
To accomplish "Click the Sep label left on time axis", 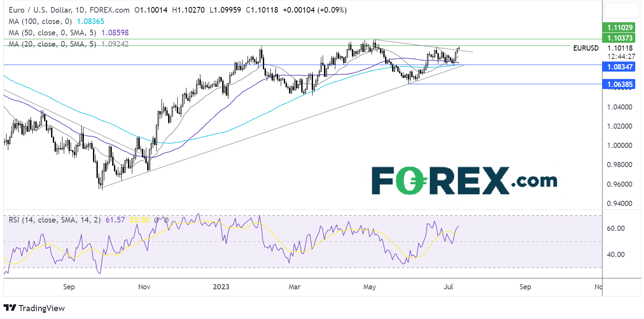I will coord(69,287).
